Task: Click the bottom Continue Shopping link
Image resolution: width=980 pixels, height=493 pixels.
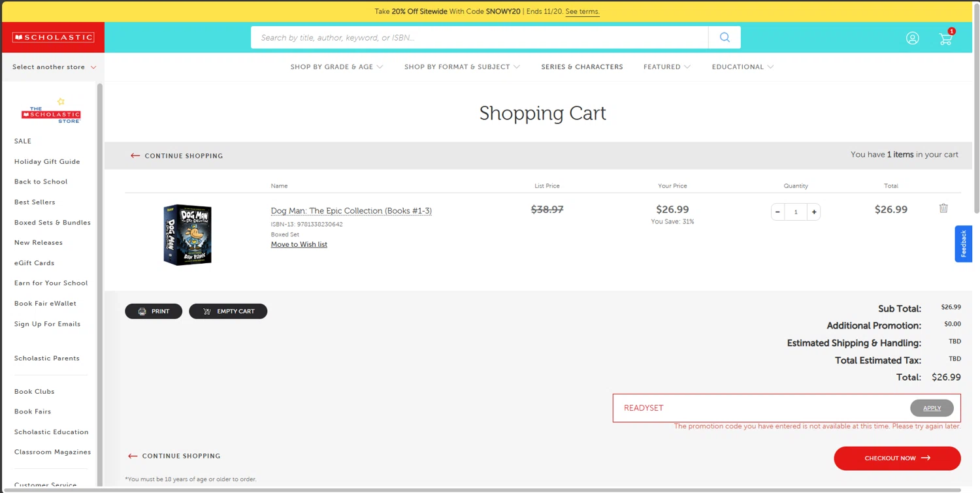Action: point(174,456)
